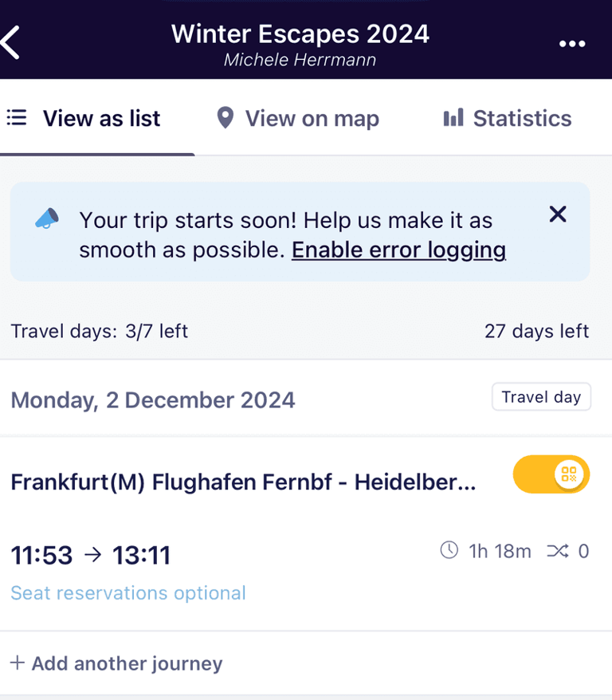Click Enable error logging link
The height and width of the screenshot is (700, 612).
(x=398, y=250)
